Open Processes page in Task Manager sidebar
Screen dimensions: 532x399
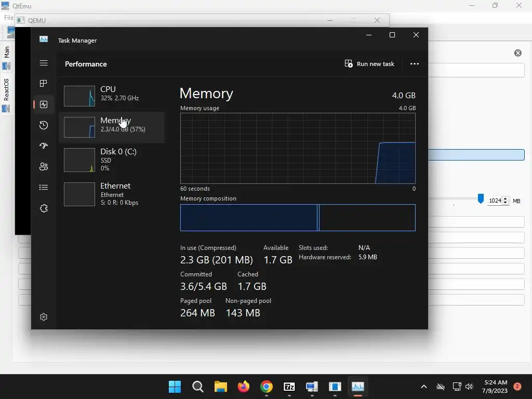tap(44, 84)
